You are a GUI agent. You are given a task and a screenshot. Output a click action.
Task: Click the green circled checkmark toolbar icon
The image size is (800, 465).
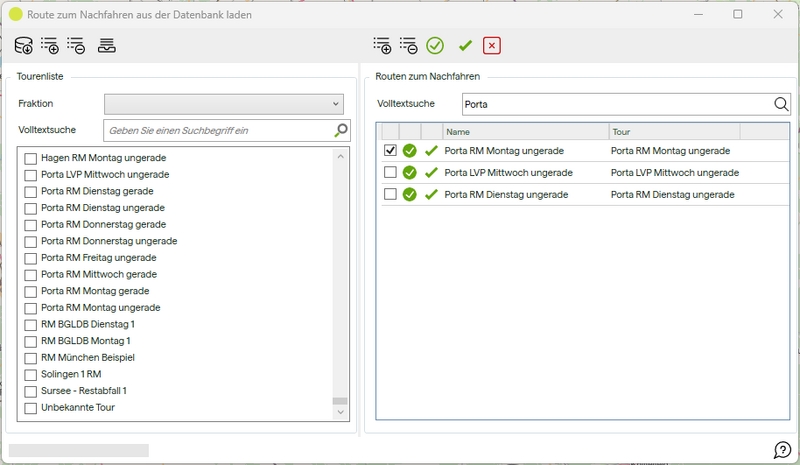pos(435,45)
